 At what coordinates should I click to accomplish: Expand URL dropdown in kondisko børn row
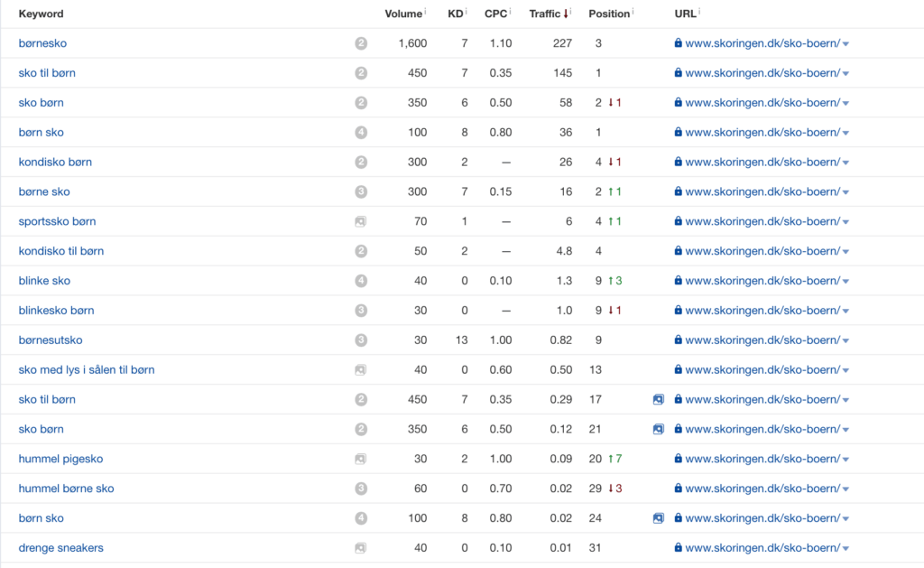click(845, 163)
